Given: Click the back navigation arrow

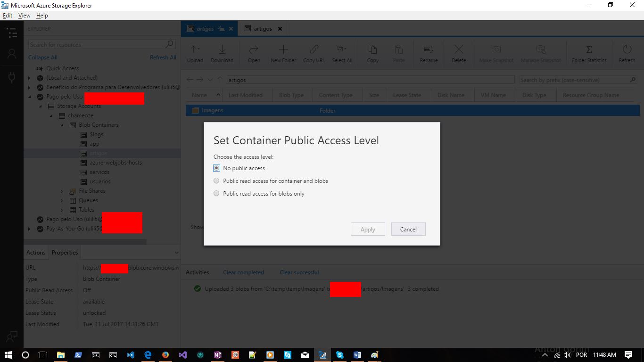Looking at the screenshot, I should (190, 80).
